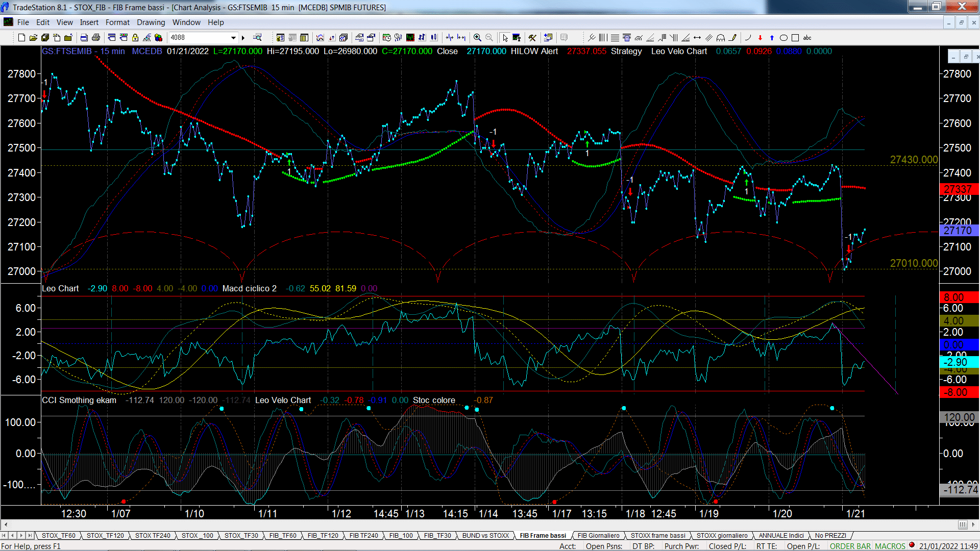The width and height of the screenshot is (980, 551).
Task: Click the expand bar spacing icon
Action: coord(461,37)
